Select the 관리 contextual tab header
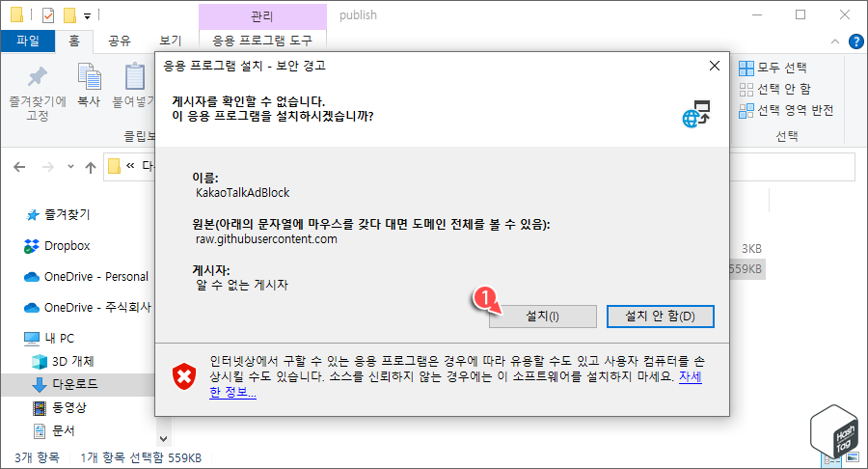This screenshot has height=469, width=868. tap(262, 16)
